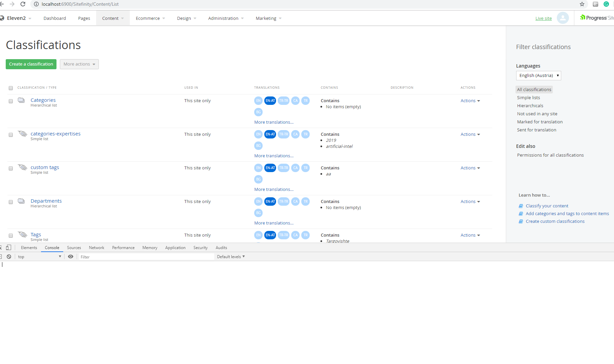Check the checkbox next to custom tags
Image resolution: width=614 pixels, height=364 pixels.
(10, 168)
